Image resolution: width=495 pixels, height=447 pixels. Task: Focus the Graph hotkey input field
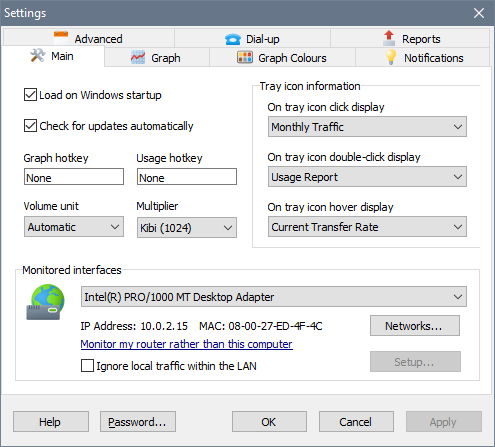(x=74, y=177)
